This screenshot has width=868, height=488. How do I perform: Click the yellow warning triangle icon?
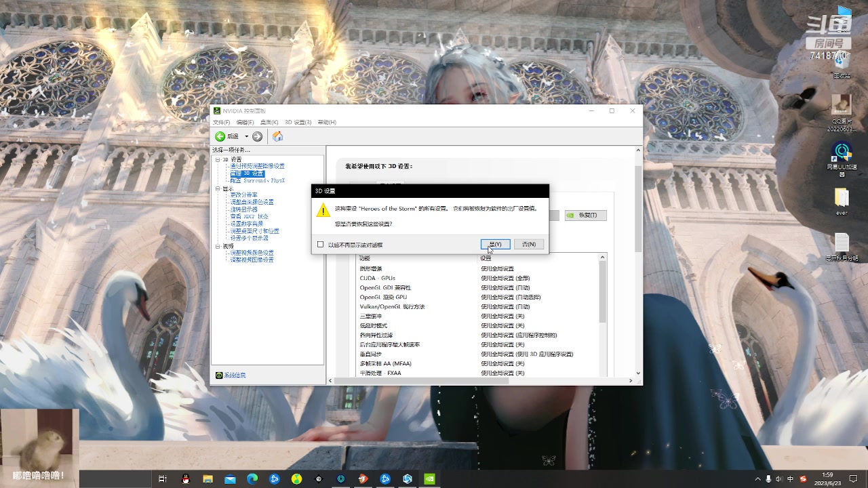tap(323, 211)
